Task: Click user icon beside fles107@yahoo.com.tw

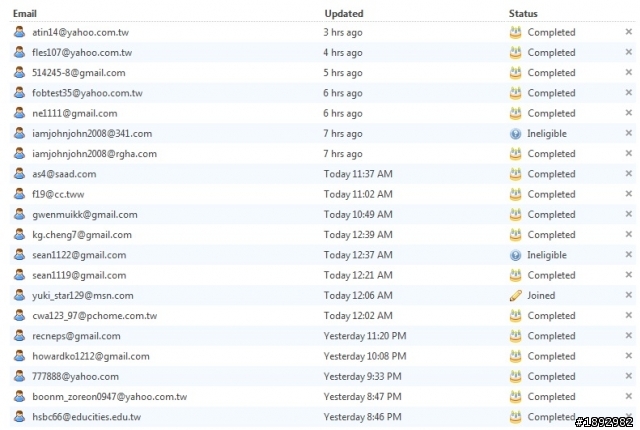Action: click(x=19, y=52)
